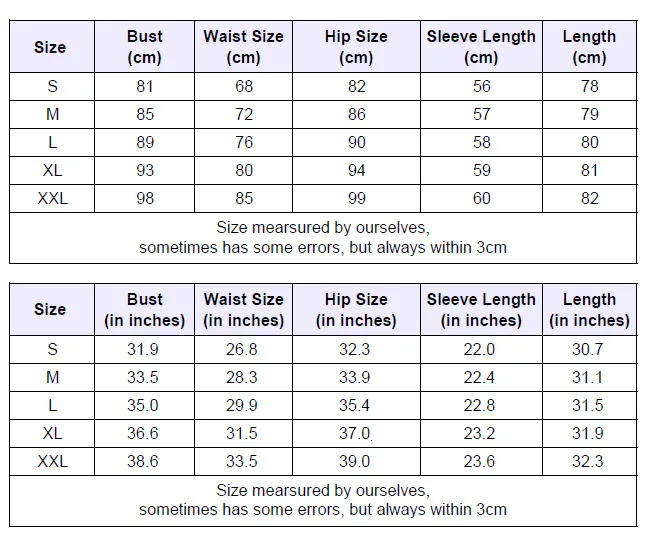Select the length value 32.3 for XXL
Screen dimensions: 653x537
(x=588, y=461)
